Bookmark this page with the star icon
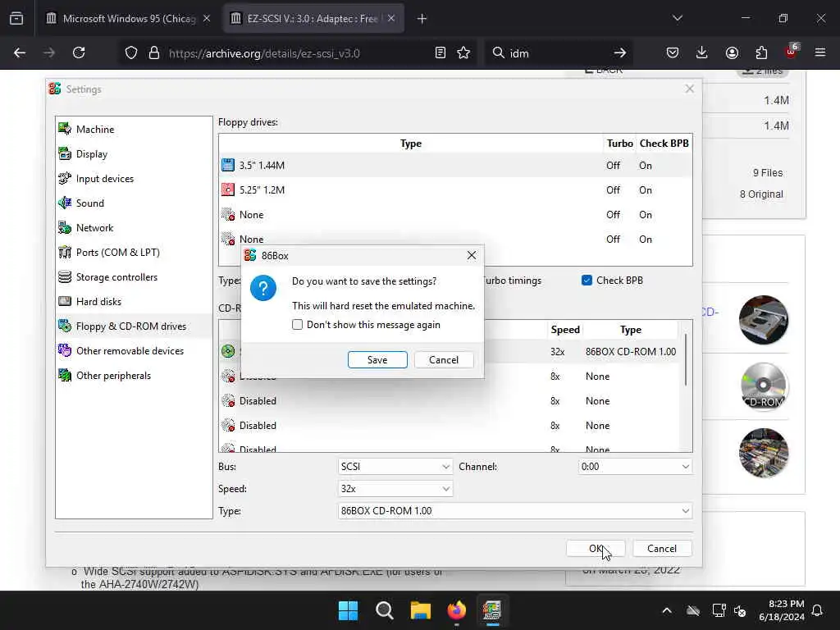 click(x=463, y=52)
